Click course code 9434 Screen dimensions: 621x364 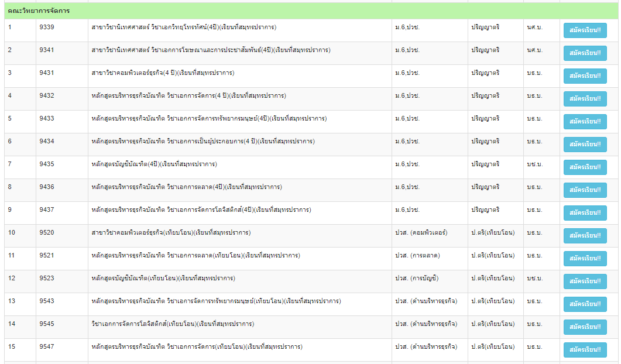[47, 142]
